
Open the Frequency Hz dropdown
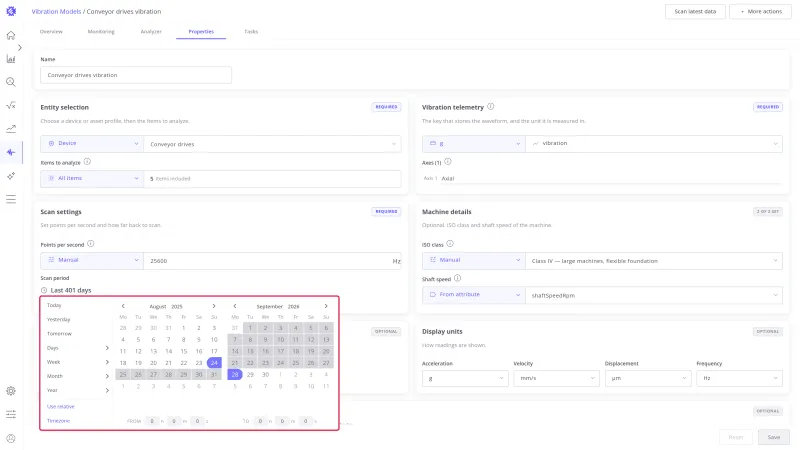739,378
